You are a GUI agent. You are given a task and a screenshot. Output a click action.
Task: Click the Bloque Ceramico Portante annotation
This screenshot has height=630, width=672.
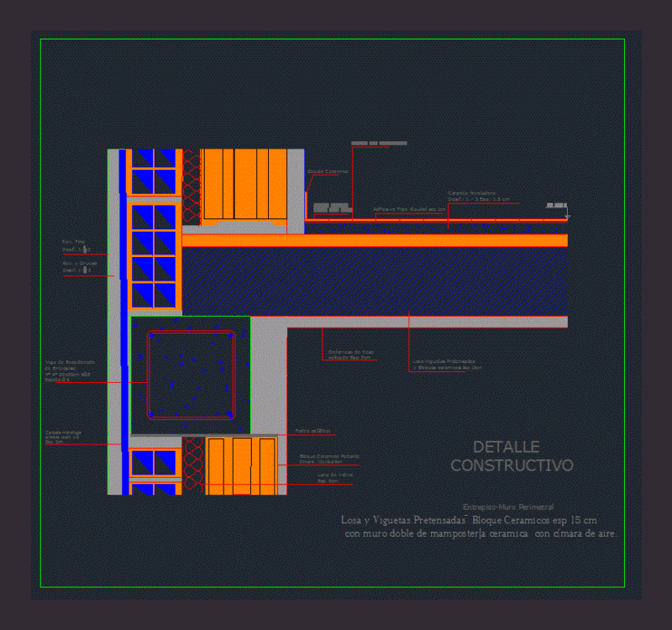click(x=329, y=459)
